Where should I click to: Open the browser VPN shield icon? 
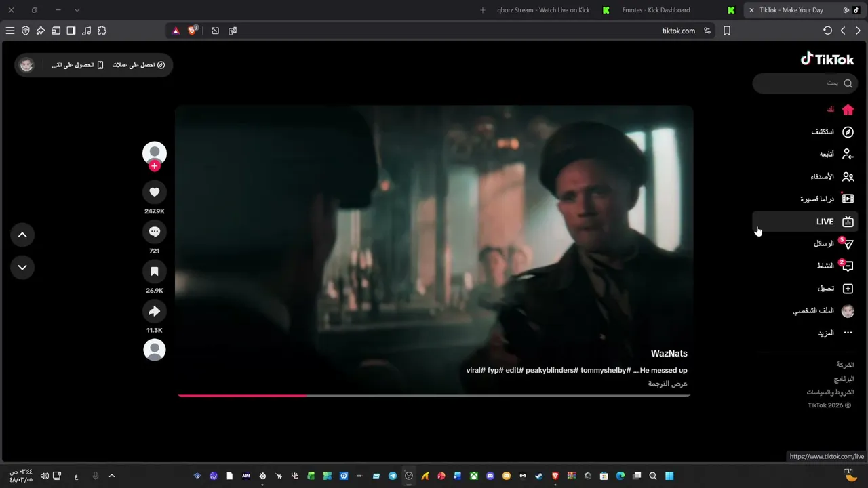[26, 30]
